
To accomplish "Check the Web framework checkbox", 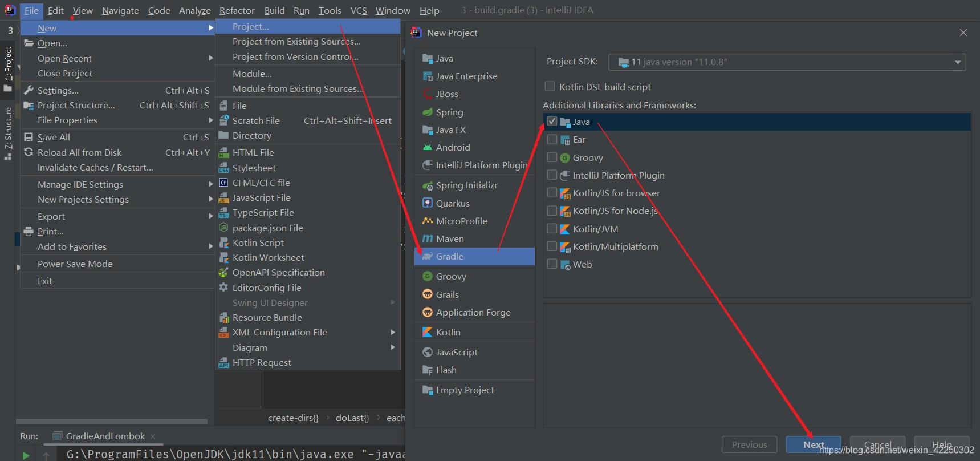I will tap(552, 264).
